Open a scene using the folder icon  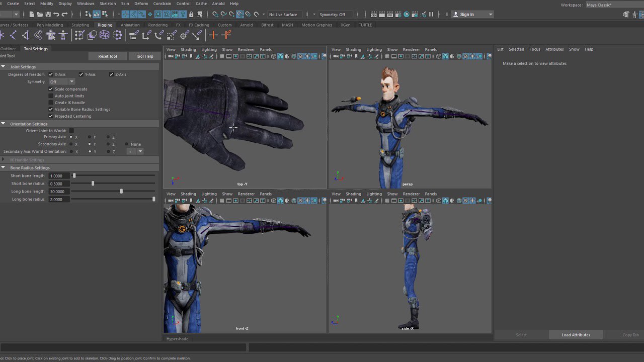point(40,14)
